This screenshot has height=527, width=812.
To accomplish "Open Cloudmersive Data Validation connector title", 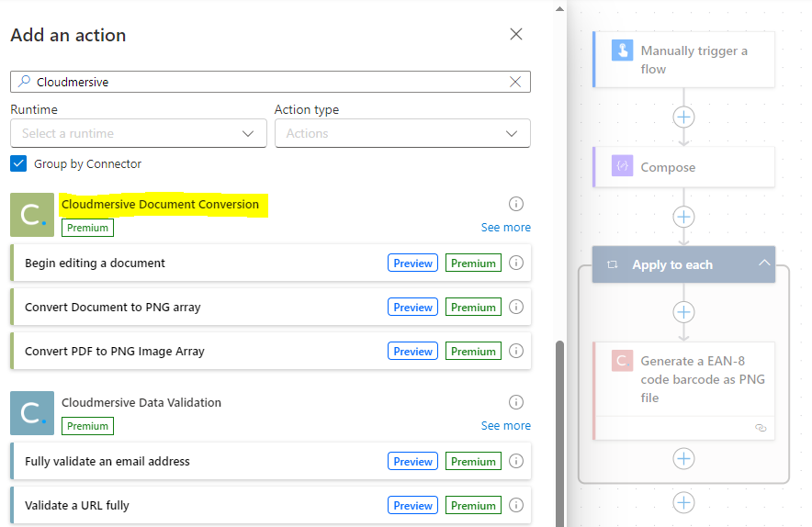I will [141, 403].
